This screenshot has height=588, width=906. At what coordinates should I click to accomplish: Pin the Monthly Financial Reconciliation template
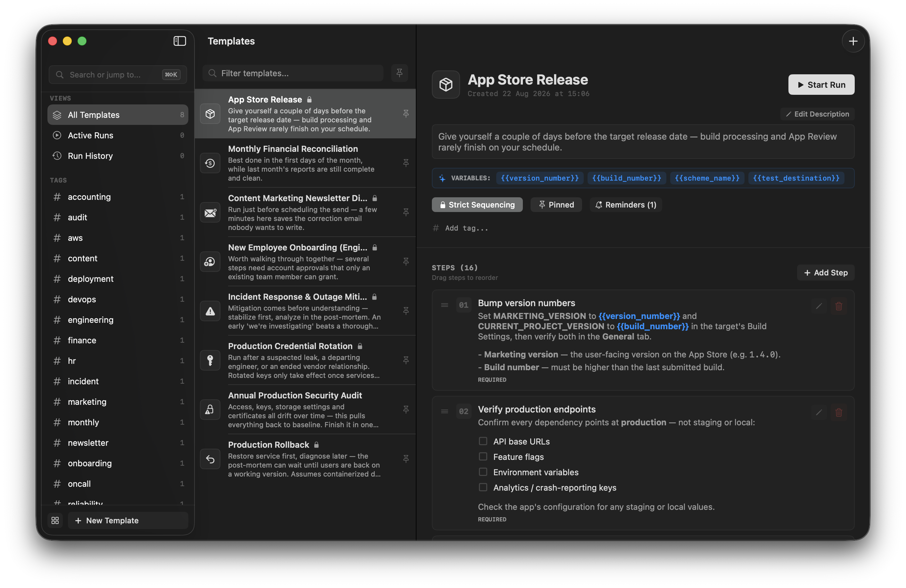(x=406, y=163)
